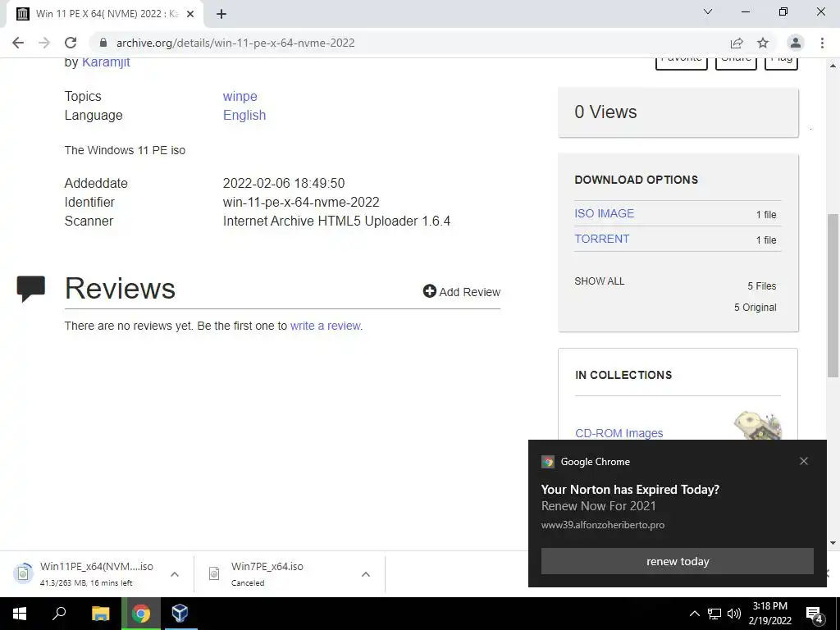Viewport: 840px width, 630px height.
Task: Click the volume speaker tray icon
Action: click(734, 614)
